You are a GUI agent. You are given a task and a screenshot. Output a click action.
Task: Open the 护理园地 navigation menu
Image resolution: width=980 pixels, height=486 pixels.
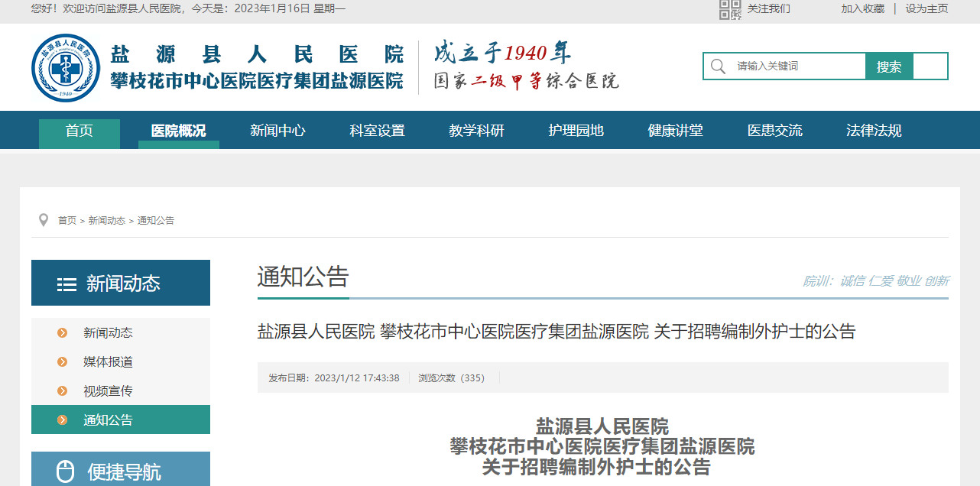pos(576,131)
